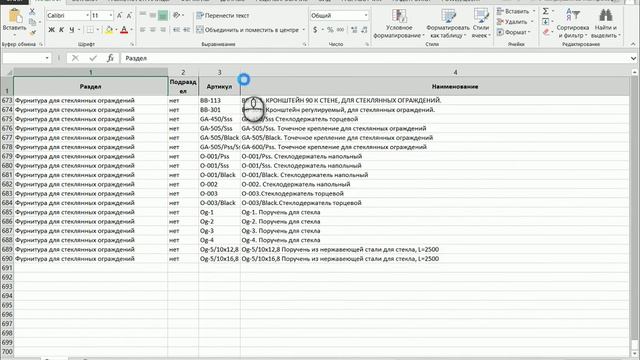Open the font size 11 dropdown

(x=111, y=16)
